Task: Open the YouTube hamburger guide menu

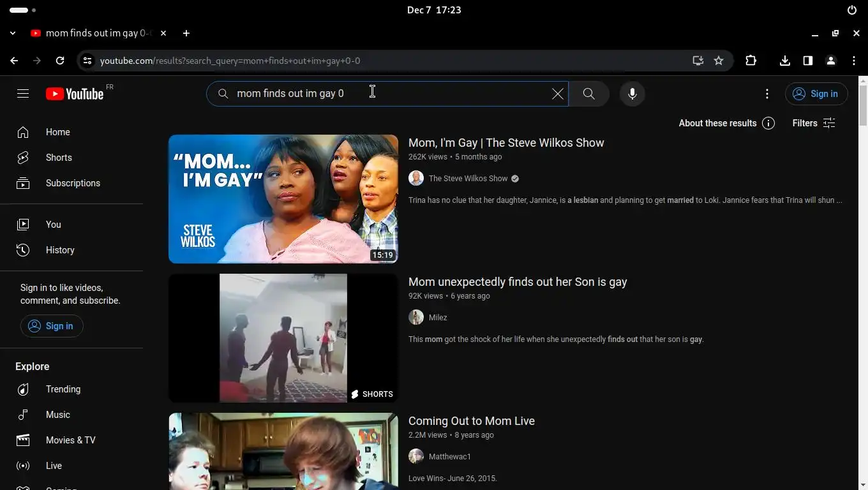Action: coord(23,94)
